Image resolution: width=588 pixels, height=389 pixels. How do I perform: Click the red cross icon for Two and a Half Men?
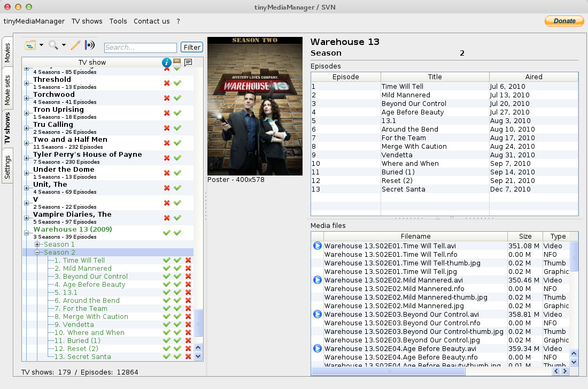167,143
